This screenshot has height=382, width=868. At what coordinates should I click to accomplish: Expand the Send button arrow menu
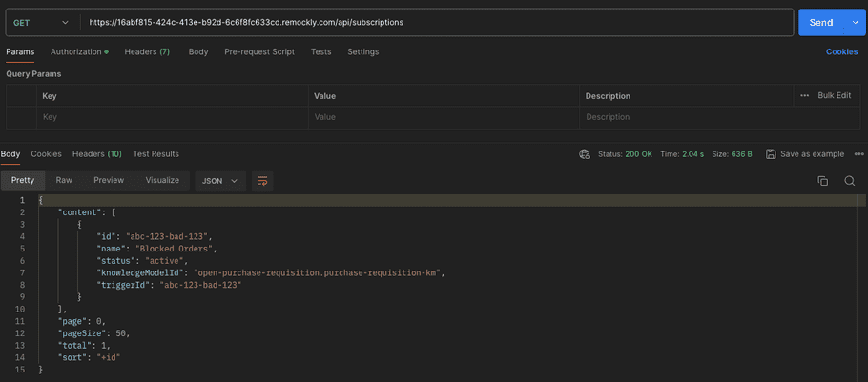point(853,22)
